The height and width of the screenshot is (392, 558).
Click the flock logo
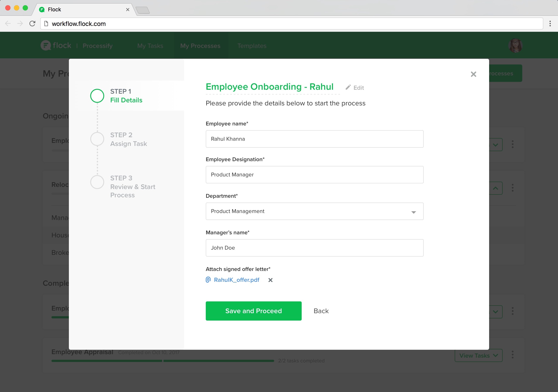[x=56, y=45]
